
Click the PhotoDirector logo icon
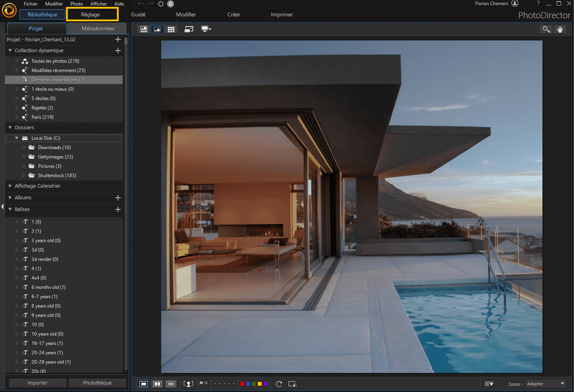[9, 10]
